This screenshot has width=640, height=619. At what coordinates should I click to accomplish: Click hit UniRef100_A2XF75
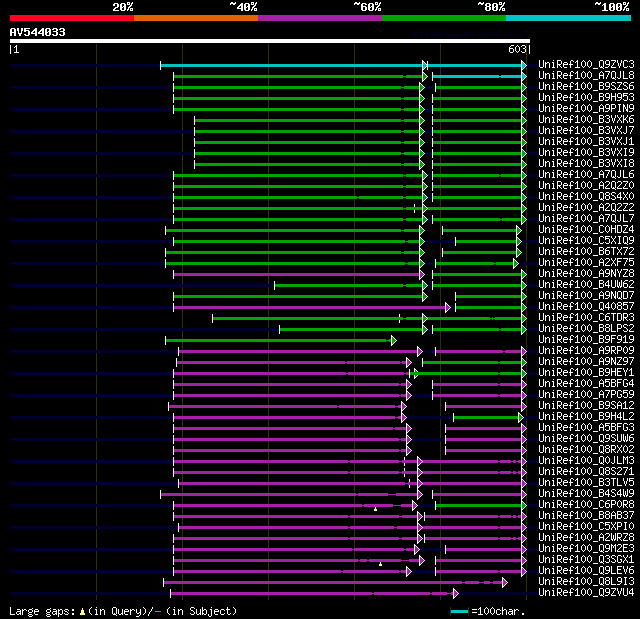(x=586, y=263)
